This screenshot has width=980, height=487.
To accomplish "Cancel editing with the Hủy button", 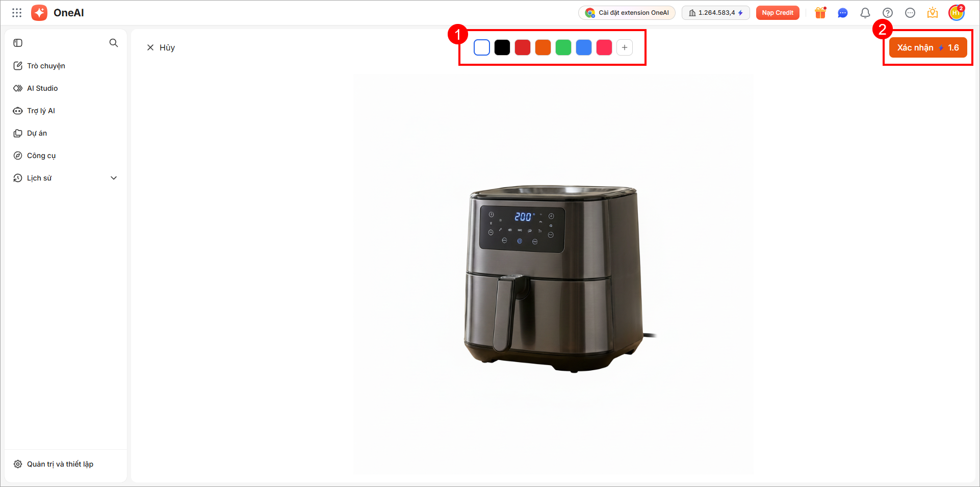I will [161, 47].
